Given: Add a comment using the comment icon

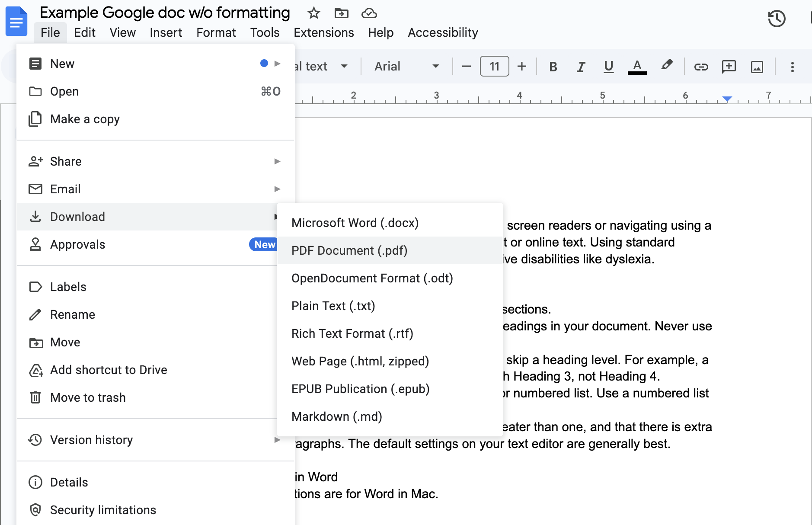Looking at the screenshot, I should (x=729, y=66).
